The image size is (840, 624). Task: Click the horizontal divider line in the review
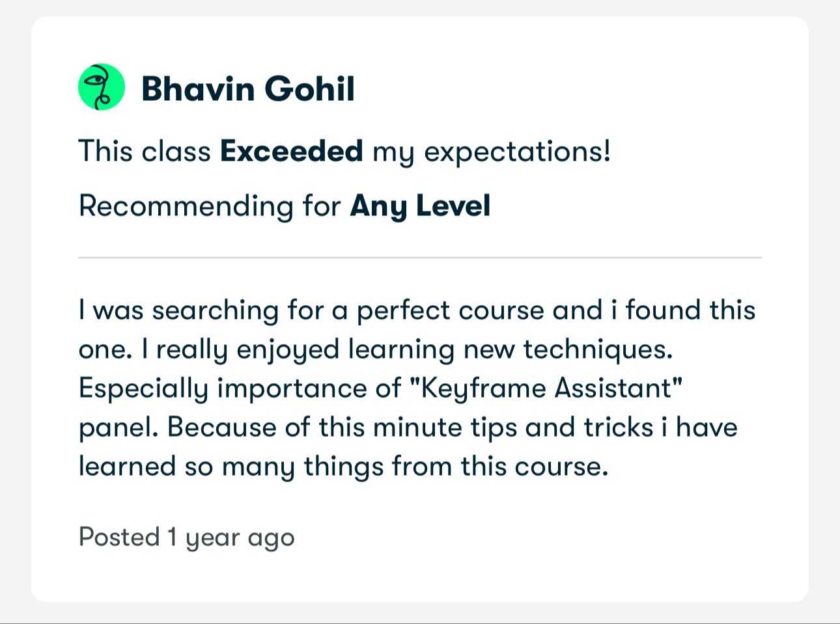click(x=420, y=258)
